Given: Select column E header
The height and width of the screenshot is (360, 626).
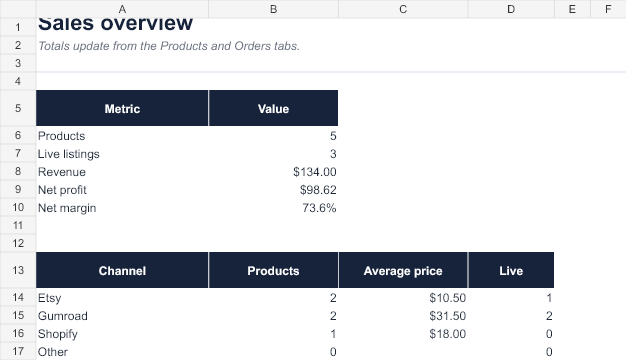Looking at the screenshot, I should pos(572,9).
